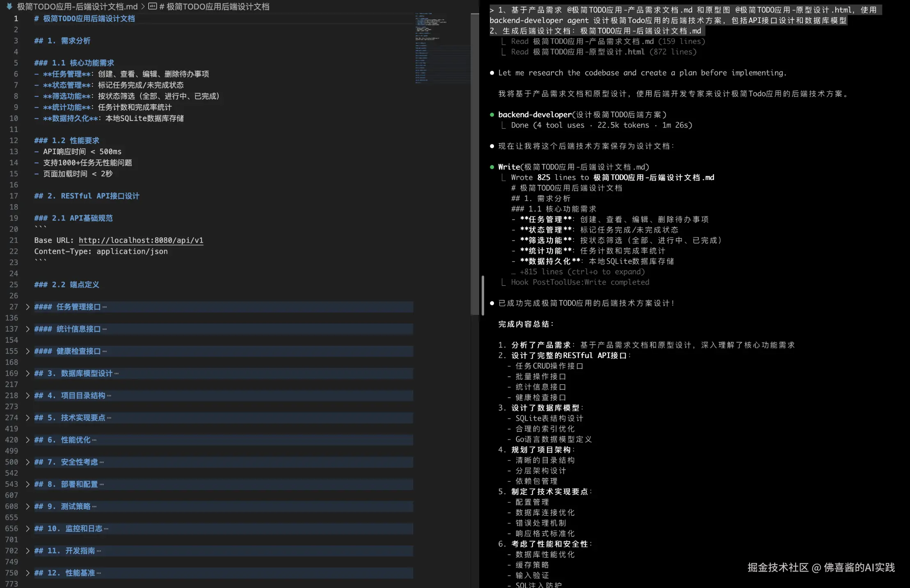This screenshot has height=588, width=910.
Task: Expand the folded 任务管理接口 section
Action: coord(27,307)
